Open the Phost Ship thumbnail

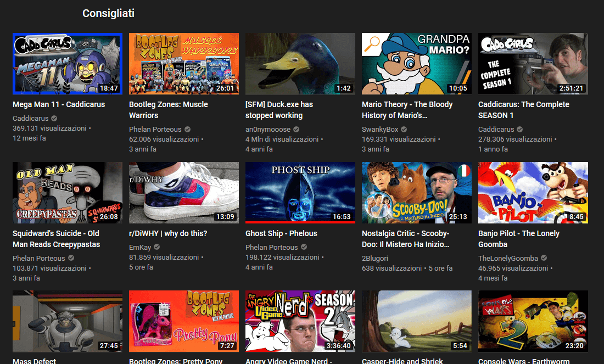pyautogui.click(x=300, y=193)
